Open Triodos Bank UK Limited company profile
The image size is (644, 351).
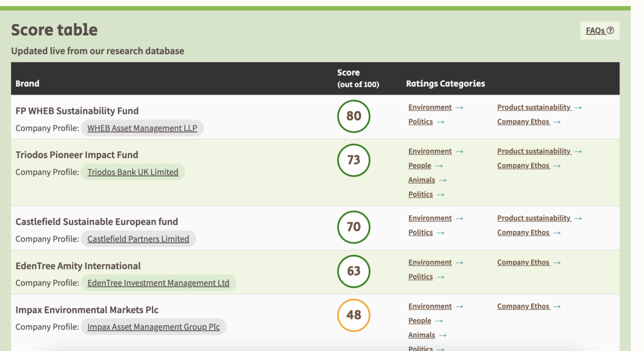[x=133, y=172]
